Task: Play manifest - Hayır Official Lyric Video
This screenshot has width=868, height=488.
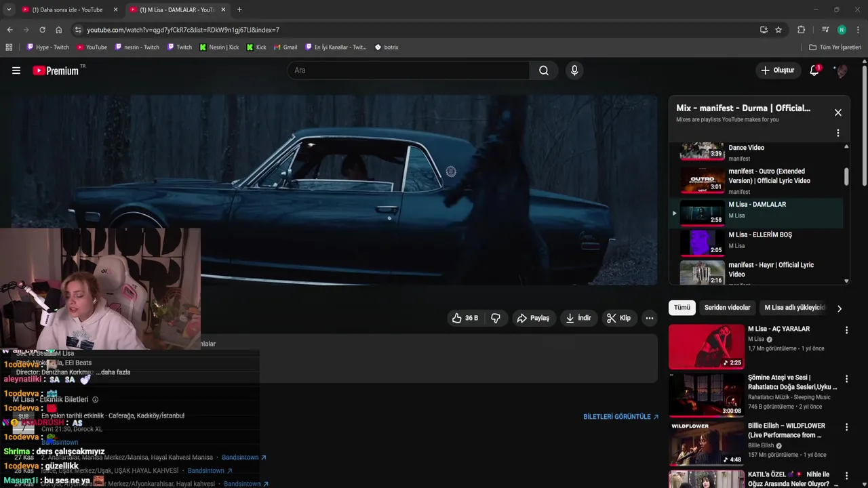Action: (756, 272)
